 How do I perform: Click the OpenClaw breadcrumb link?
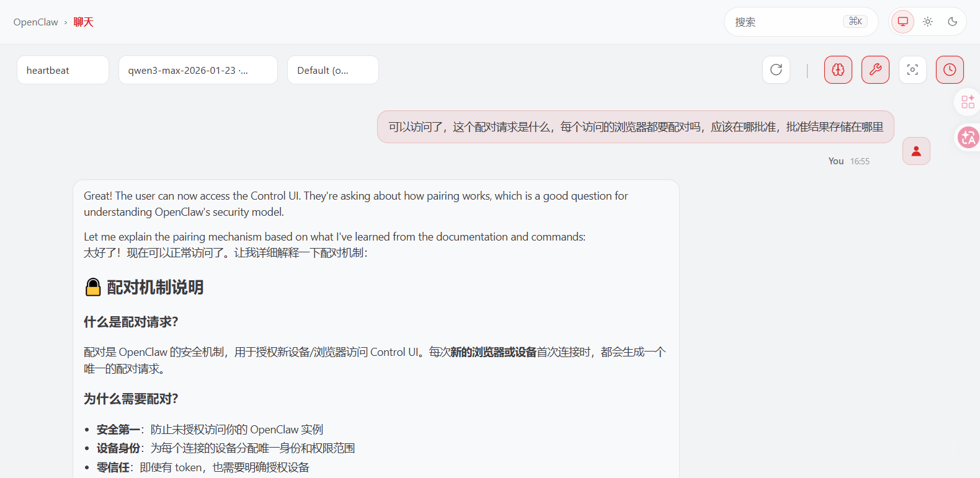coord(35,22)
